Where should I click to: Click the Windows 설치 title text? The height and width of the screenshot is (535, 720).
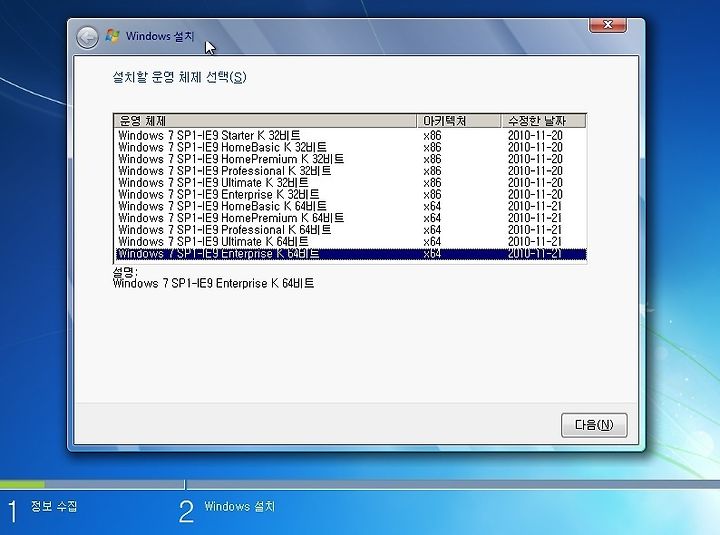click(160, 36)
